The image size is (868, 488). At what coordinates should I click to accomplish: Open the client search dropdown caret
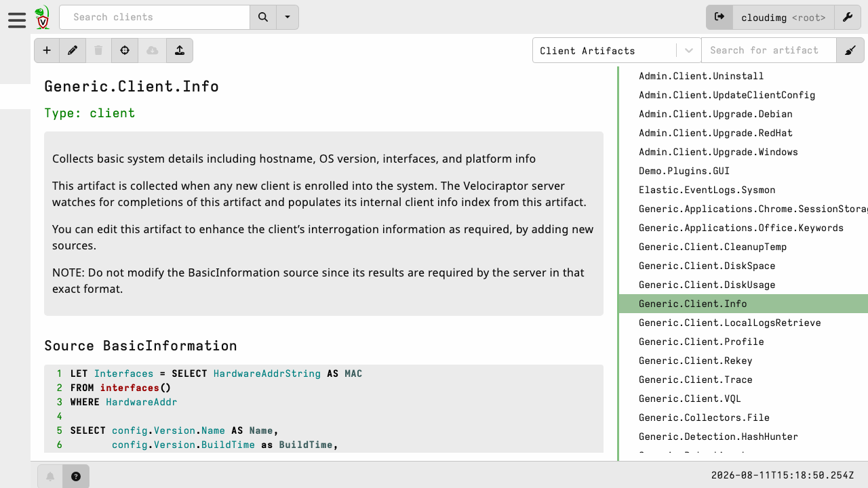[288, 18]
